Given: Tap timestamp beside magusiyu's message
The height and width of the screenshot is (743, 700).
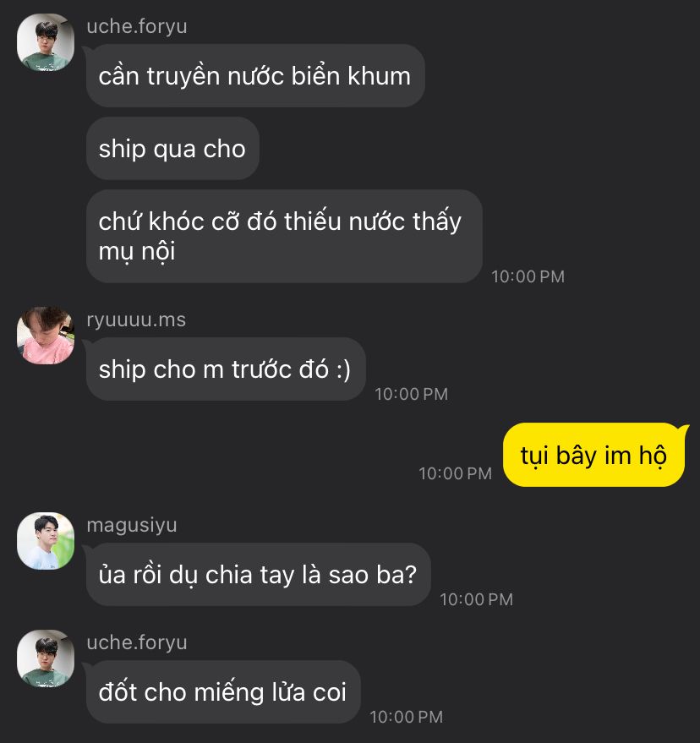Looking at the screenshot, I should click(476, 599).
